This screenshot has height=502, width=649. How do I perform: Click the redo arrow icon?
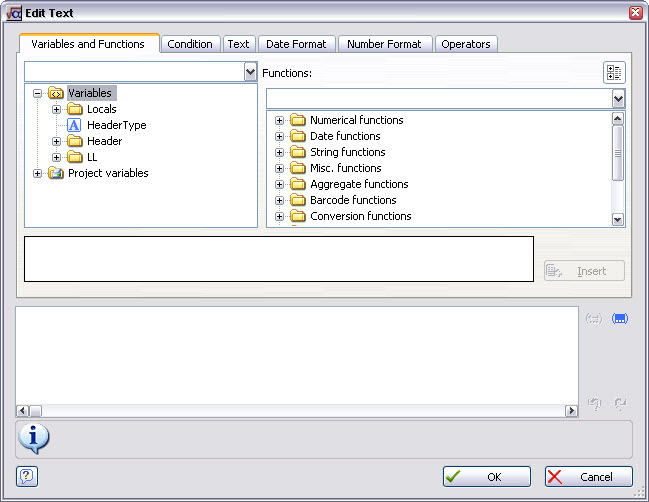tap(620, 403)
